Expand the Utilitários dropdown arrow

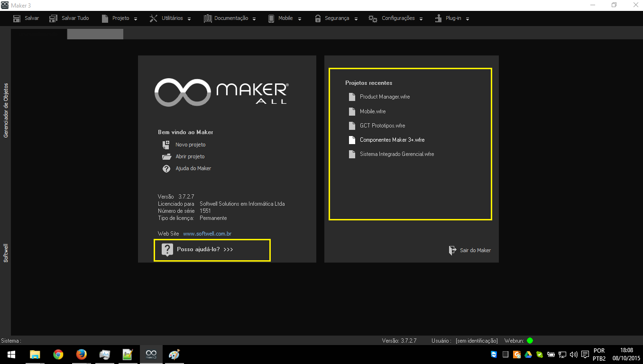pyautogui.click(x=189, y=19)
